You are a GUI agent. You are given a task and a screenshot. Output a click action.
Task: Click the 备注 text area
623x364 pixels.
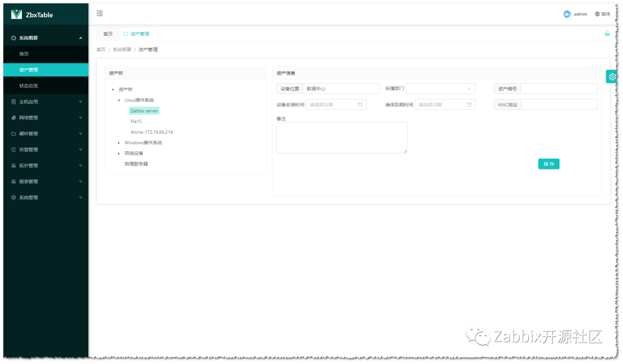(x=341, y=137)
